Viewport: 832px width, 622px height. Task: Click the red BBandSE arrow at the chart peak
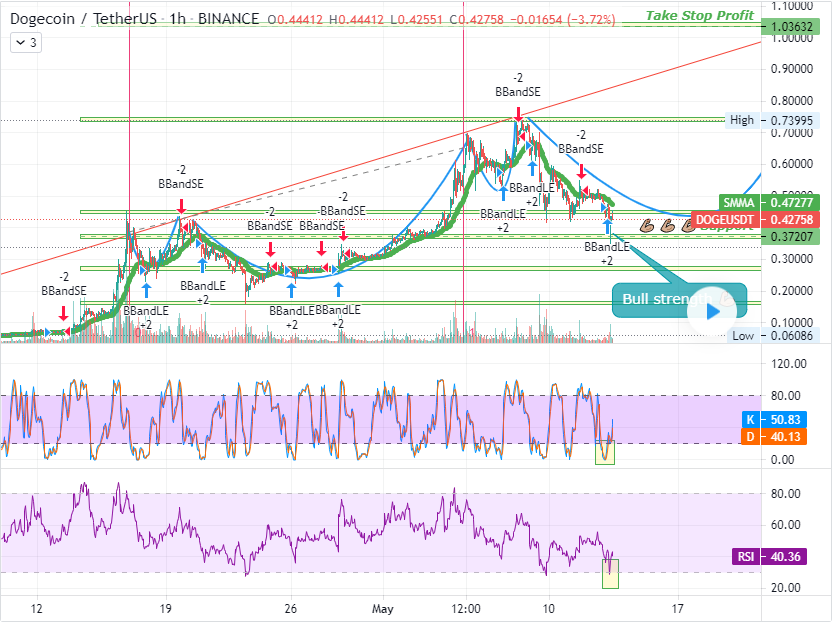click(x=518, y=112)
